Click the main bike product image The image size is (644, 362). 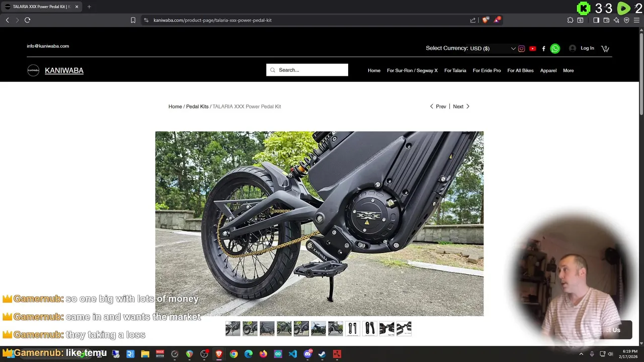[319, 224]
